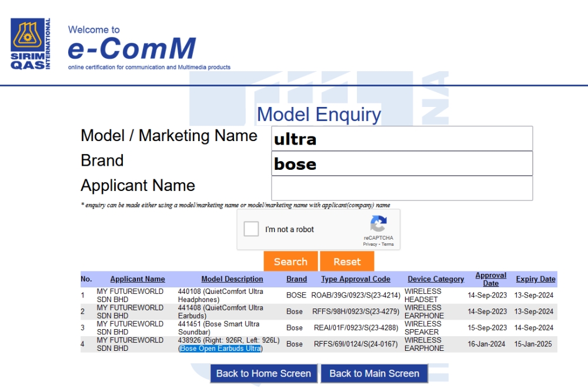Sort results by Applicant Name column

(138, 279)
